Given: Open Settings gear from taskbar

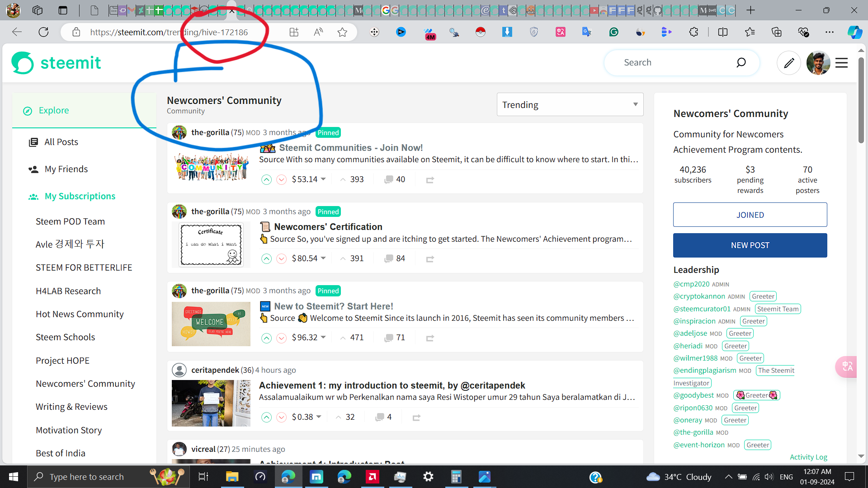Looking at the screenshot, I should 428,477.
